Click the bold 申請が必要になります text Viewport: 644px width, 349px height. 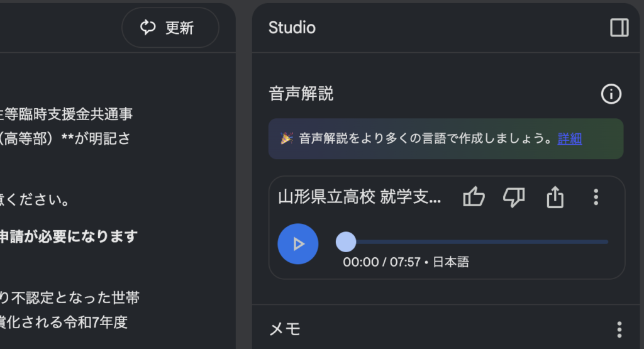click(x=68, y=236)
